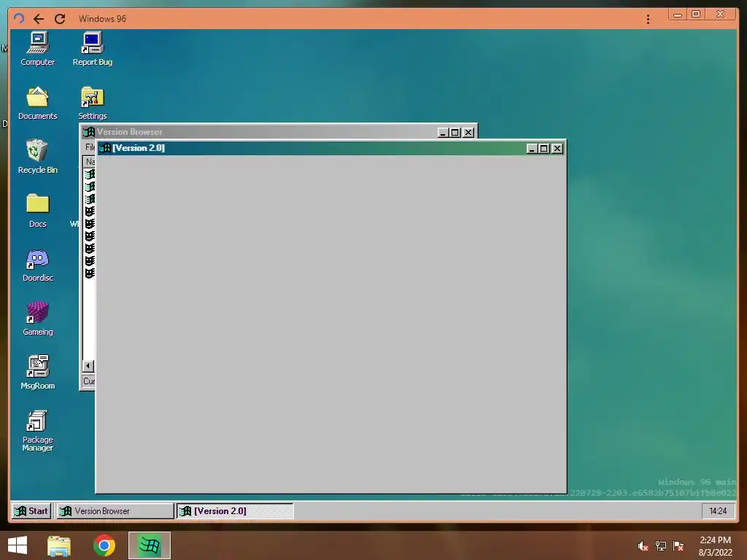Open the File menu in Version Browser
This screenshot has width=747, height=560.
(x=90, y=147)
